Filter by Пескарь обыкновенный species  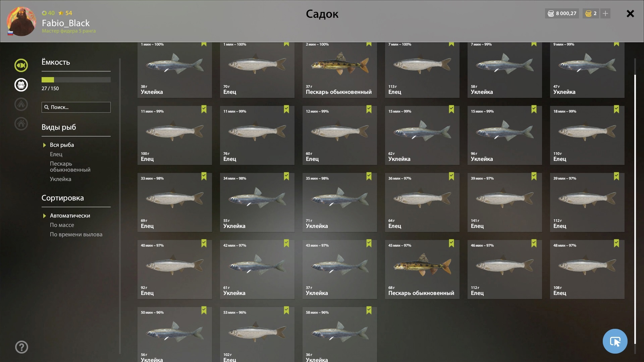coord(70,167)
